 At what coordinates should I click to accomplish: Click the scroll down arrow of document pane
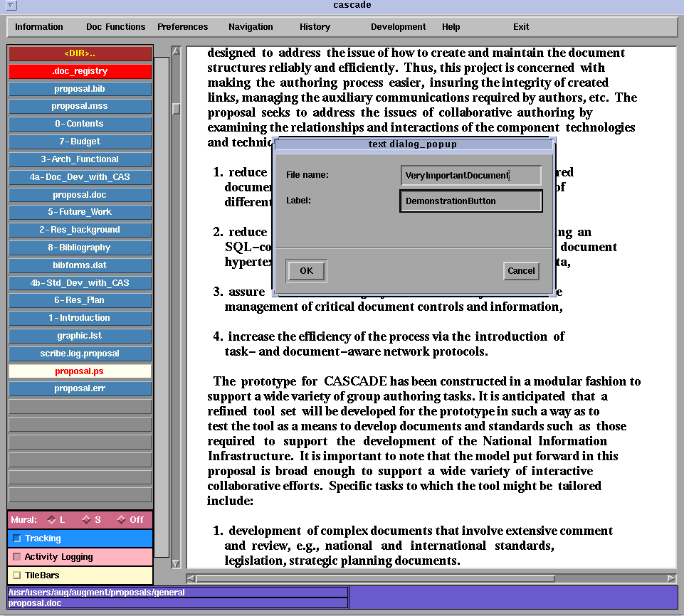(x=177, y=564)
